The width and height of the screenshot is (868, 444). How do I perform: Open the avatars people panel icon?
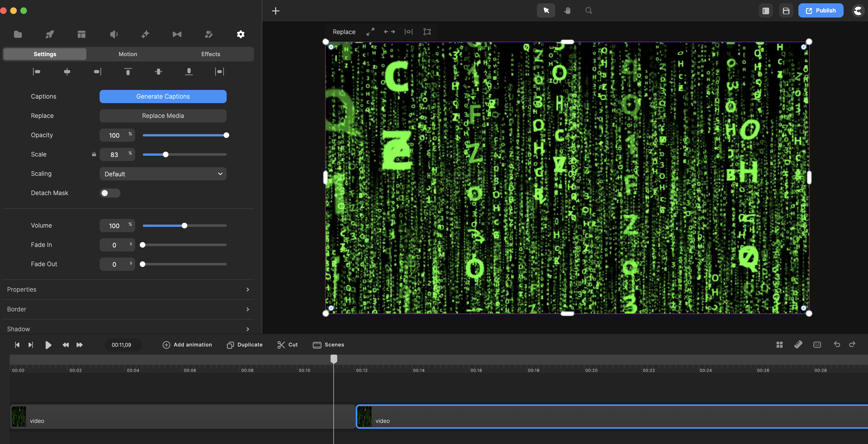(x=209, y=34)
